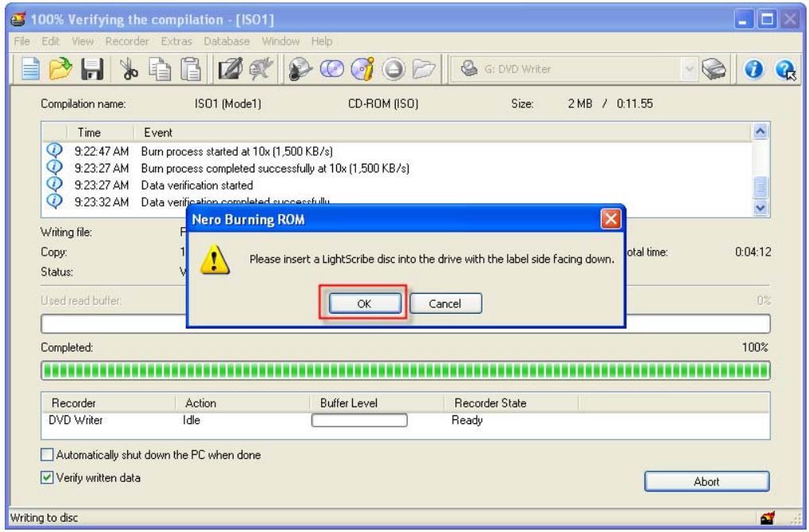
Task: Click the Disc info icon with note
Action: click(x=362, y=68)
